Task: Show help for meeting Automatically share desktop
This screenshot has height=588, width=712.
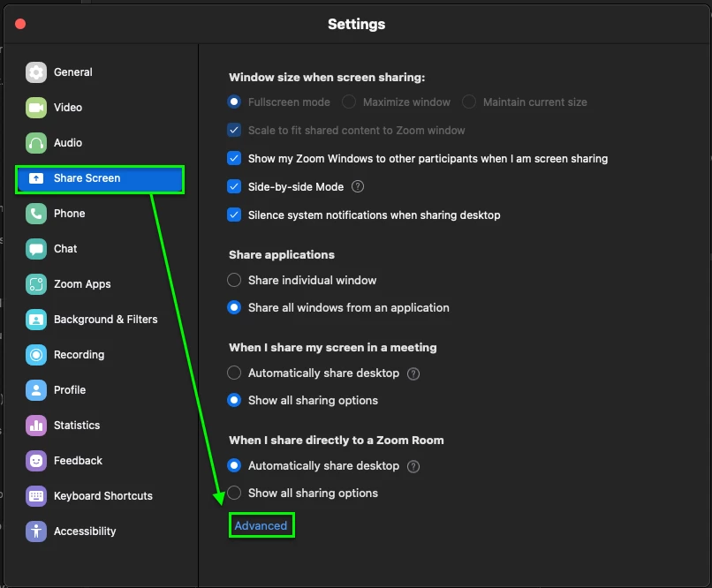Action: point(413,373)
